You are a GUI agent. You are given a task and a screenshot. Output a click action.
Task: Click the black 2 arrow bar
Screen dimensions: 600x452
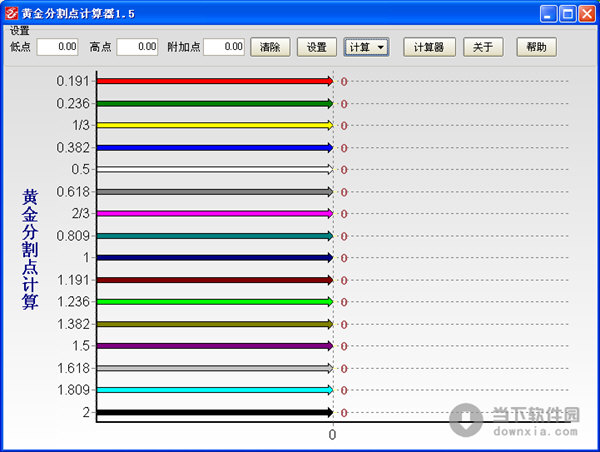(x=215, y=412)
